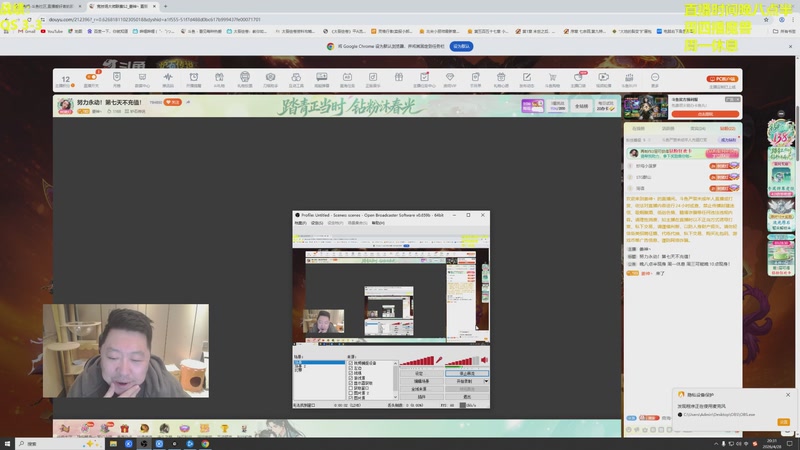This screenshot has height=450, width=800.
Task: Click the OBS sources list scrollbar down arrow
Action: coord(395,397)
